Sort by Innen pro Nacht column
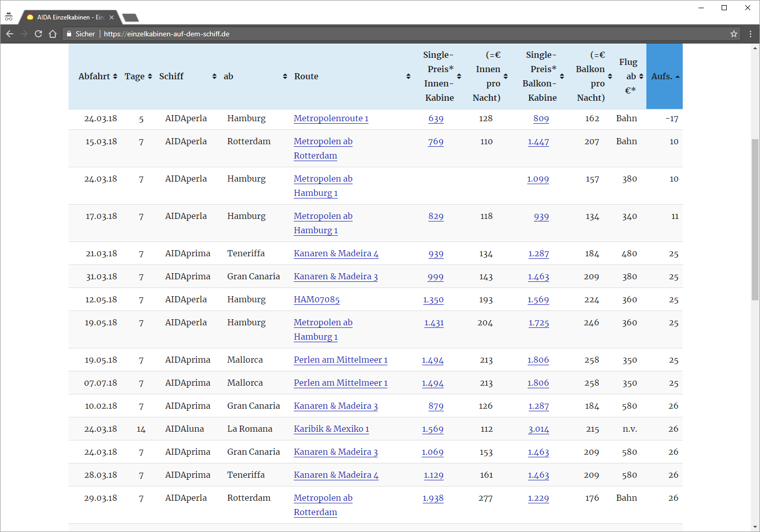Viewport: 760px width, 532px height. (490, 76)
